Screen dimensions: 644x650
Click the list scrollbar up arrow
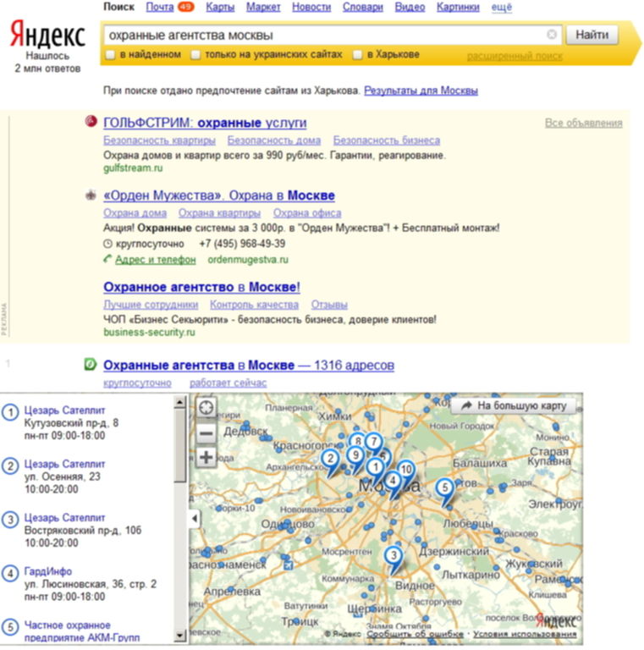(x=180, y=402)
